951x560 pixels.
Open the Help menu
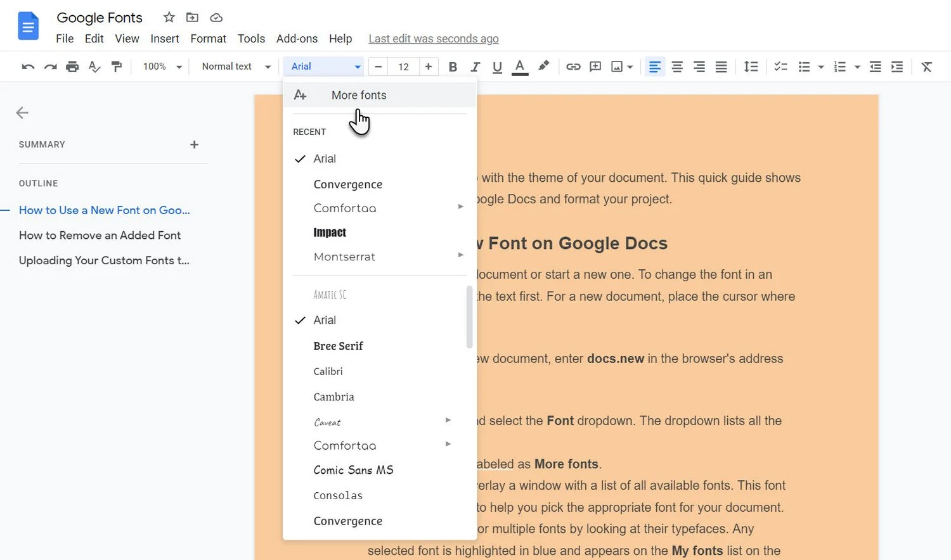tap(340, 39)
